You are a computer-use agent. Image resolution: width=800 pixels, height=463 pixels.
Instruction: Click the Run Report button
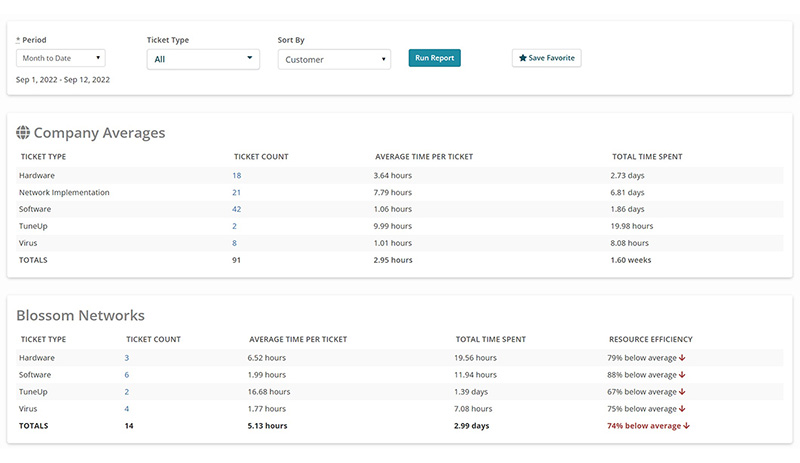click(435, 58)
